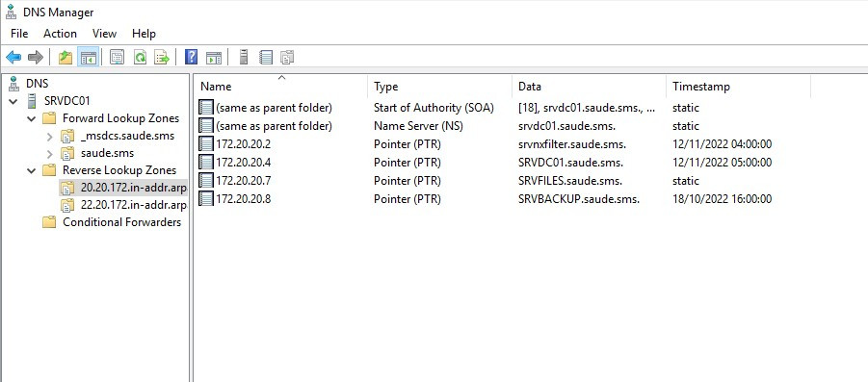Select SRVDC01 label in the tree
The image size is (868, 382).
coord(67,101)
